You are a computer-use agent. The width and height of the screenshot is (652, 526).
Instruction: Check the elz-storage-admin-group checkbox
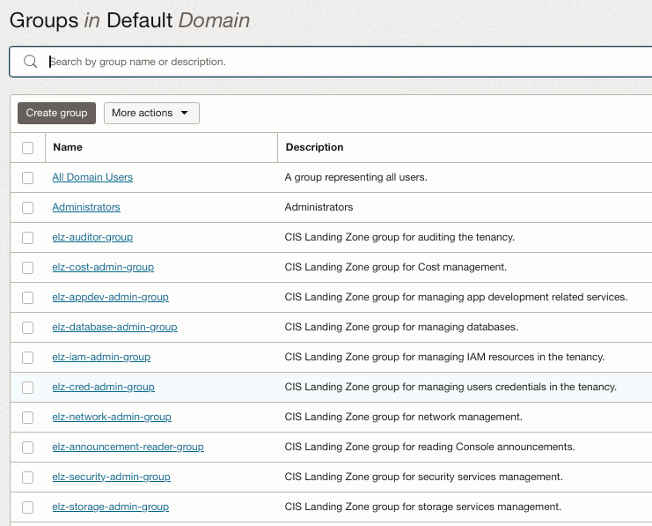click(28, 508)
